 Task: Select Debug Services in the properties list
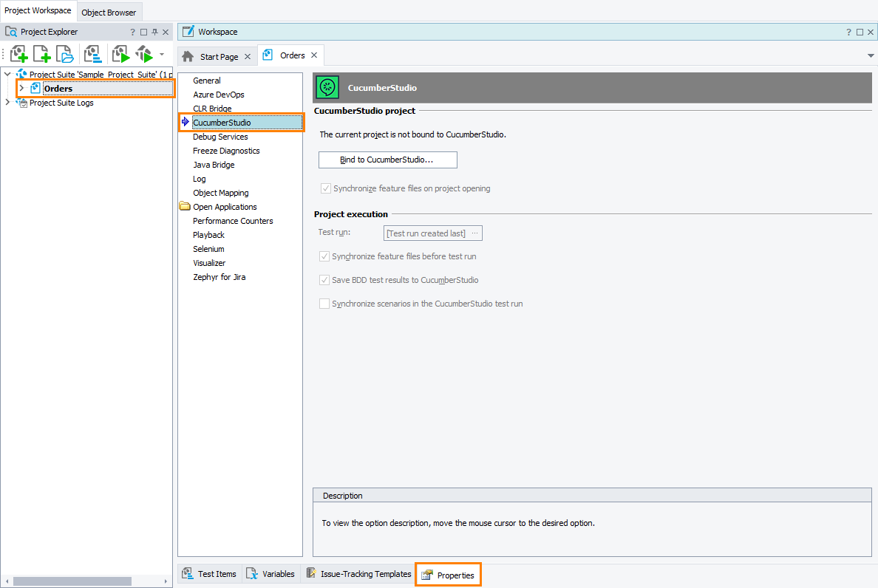click(220, 137)
